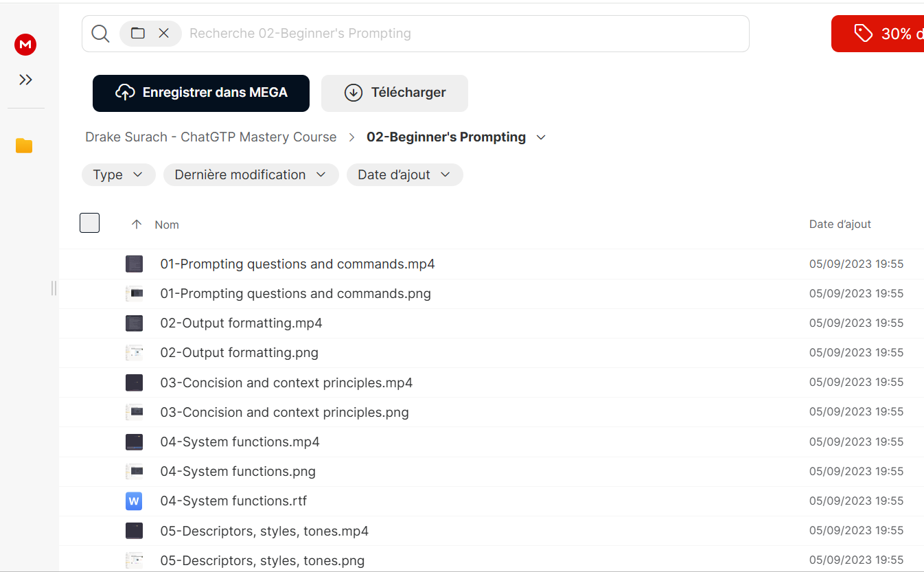924x572 pixels.
Task: Open 02-Output formatting.mp4
Action: 241,323
